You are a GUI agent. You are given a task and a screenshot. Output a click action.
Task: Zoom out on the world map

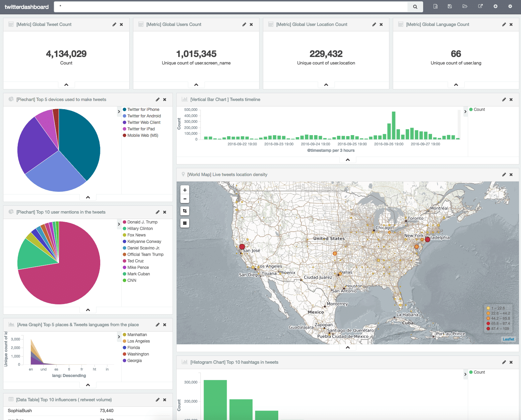[185, 199]
